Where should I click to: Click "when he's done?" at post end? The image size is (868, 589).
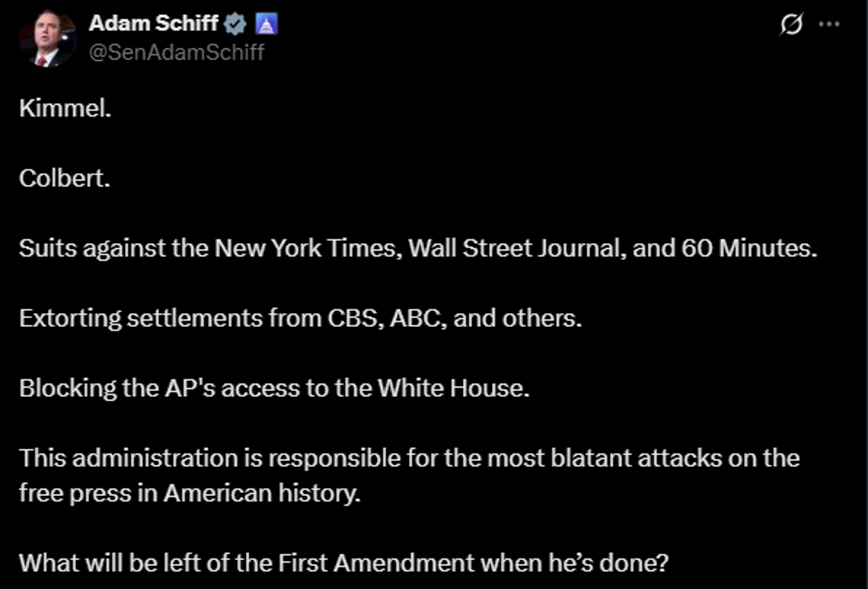click(x=575, y=562)
